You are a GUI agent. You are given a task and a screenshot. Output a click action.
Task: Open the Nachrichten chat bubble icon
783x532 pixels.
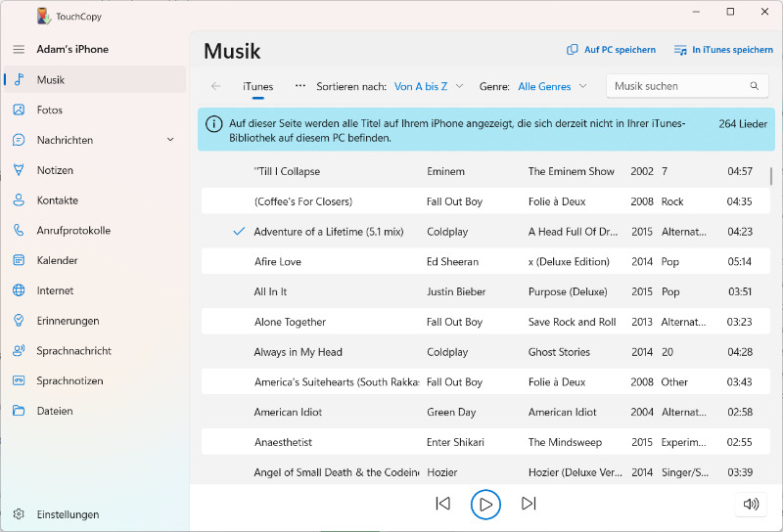19,140
